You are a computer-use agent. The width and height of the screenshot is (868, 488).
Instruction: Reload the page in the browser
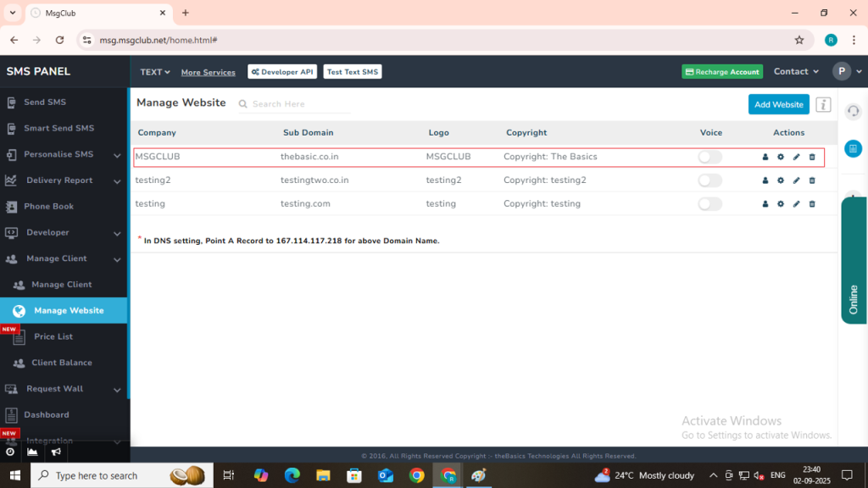[x=60, y=40]
